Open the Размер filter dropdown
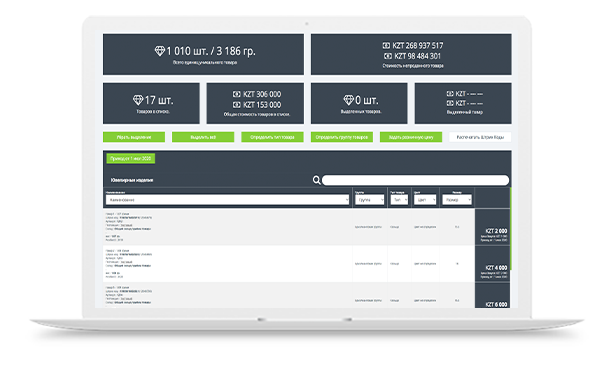Image resolution: width=609 pixels, height=371 pixels. click(457, 200)
